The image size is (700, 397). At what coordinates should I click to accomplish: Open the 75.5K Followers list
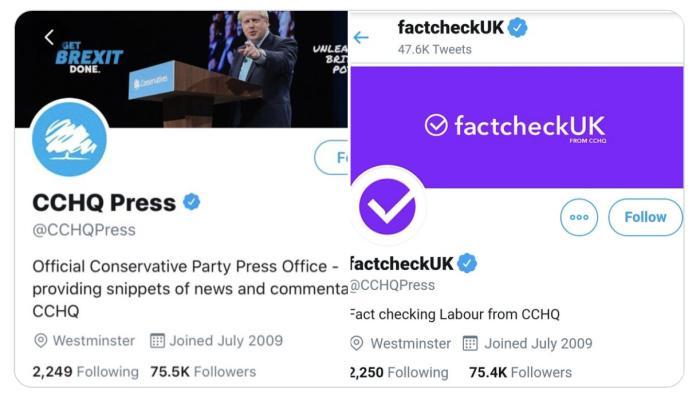click(x=203, y=372)
